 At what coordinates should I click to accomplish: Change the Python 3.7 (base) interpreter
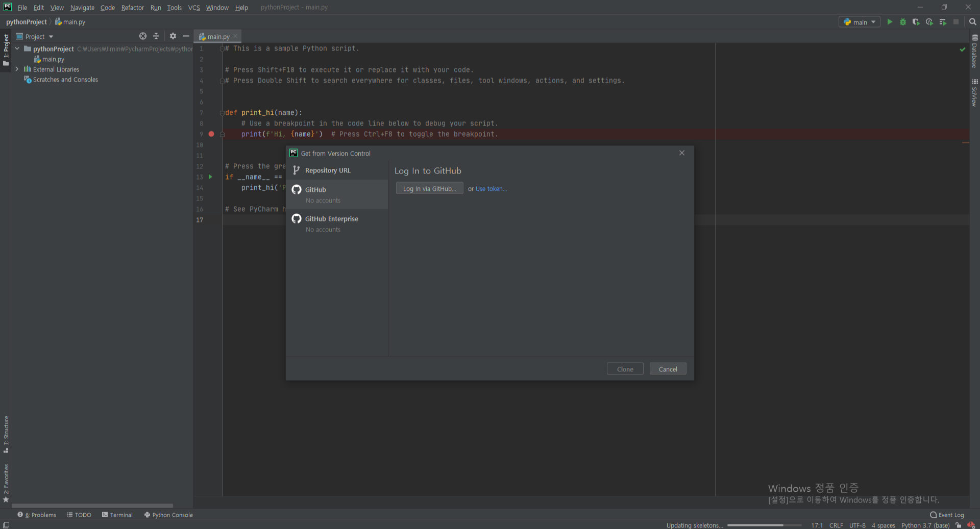tap(925, 525)
